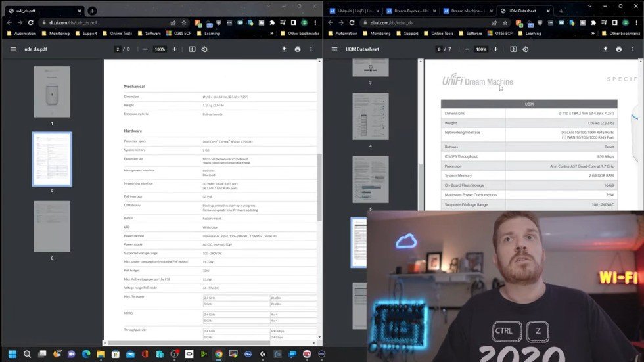644x362 pixels.
Task: Toggle sidebar menu in UDM Datasheet viewer
Action: click(334, 49)
